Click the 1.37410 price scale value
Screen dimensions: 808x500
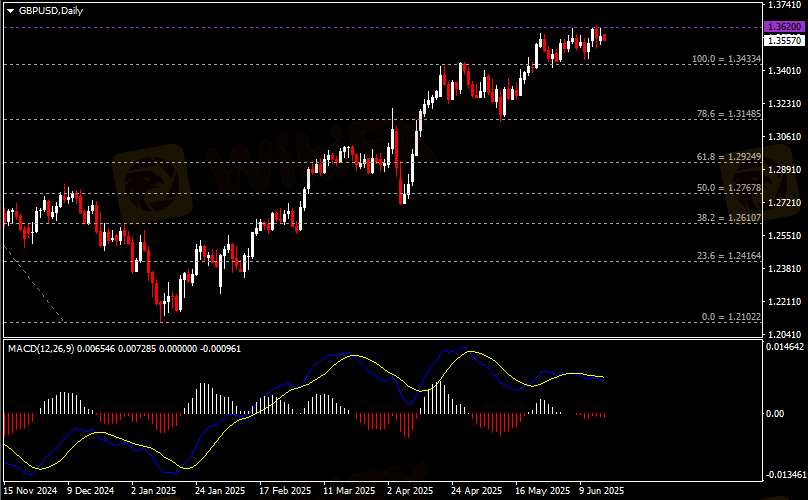click(784, 5)
